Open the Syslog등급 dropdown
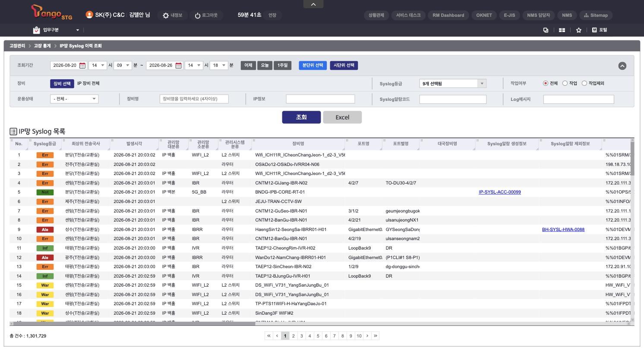The width and height of the screenshot is (644, 350). [x=453, y=84]
